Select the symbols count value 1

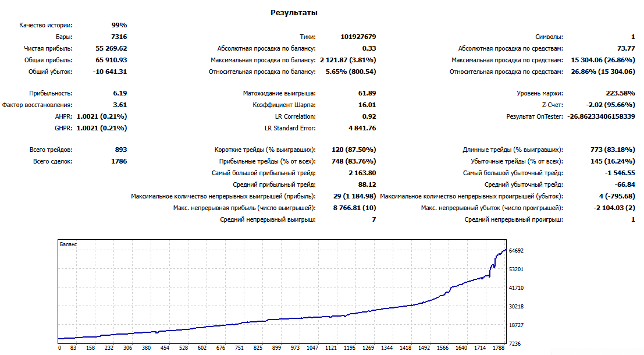point(633,37)
